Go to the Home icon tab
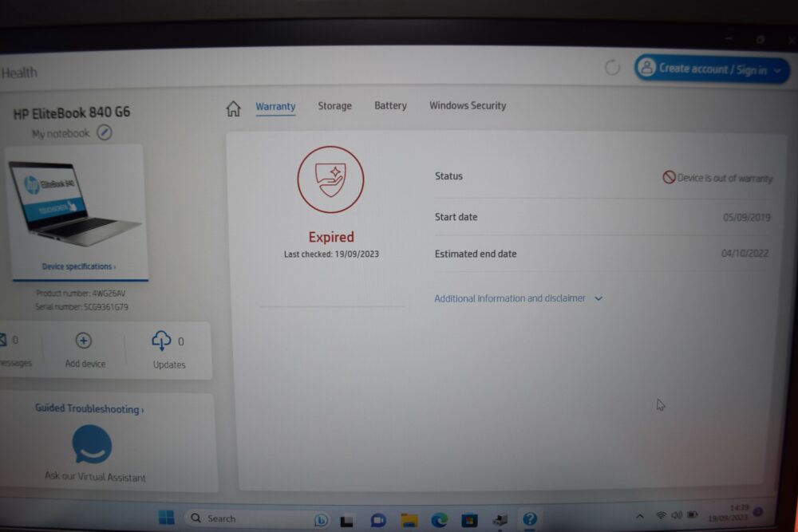The width and height of the screenshot is (798, 532). [233, 108]
